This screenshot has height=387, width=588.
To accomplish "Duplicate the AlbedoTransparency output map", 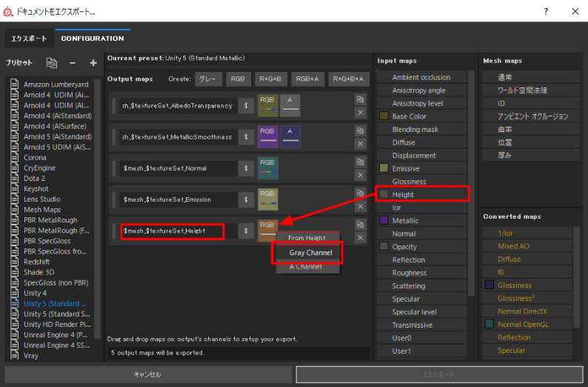I will tap(361, 99).
